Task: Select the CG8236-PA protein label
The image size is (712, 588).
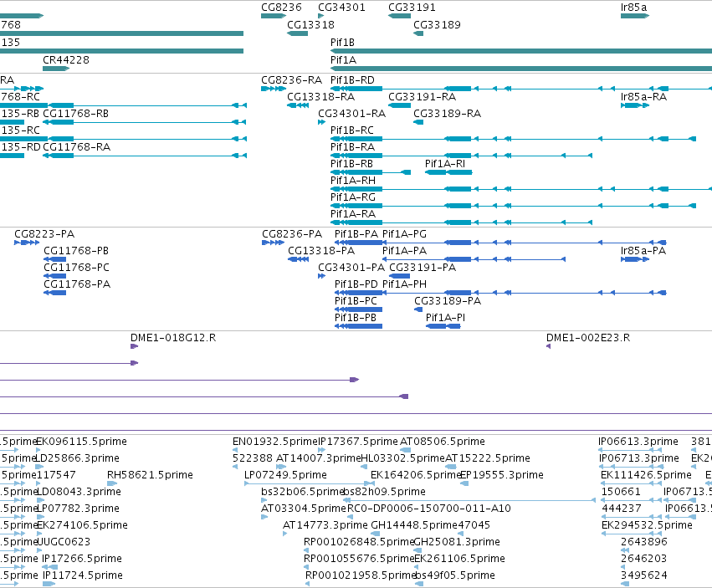Action: (x=292, y=234)
